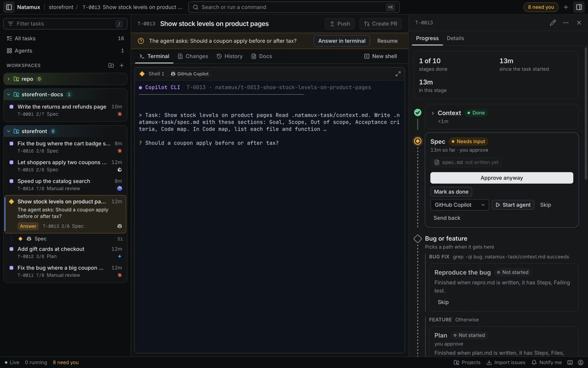Click the new folder icon beside Workspaces
This screenshot has height=368, width=588.
pyautogui.click(x=111, y=66)
